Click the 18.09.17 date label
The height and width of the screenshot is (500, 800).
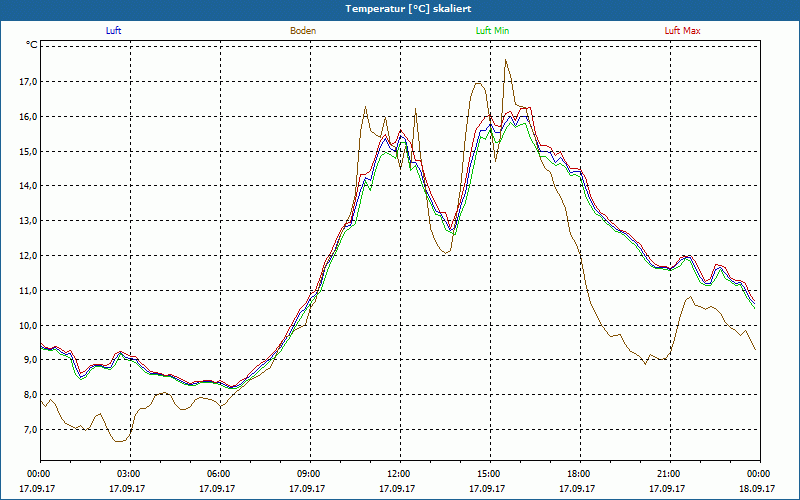(x=757, y=488)
